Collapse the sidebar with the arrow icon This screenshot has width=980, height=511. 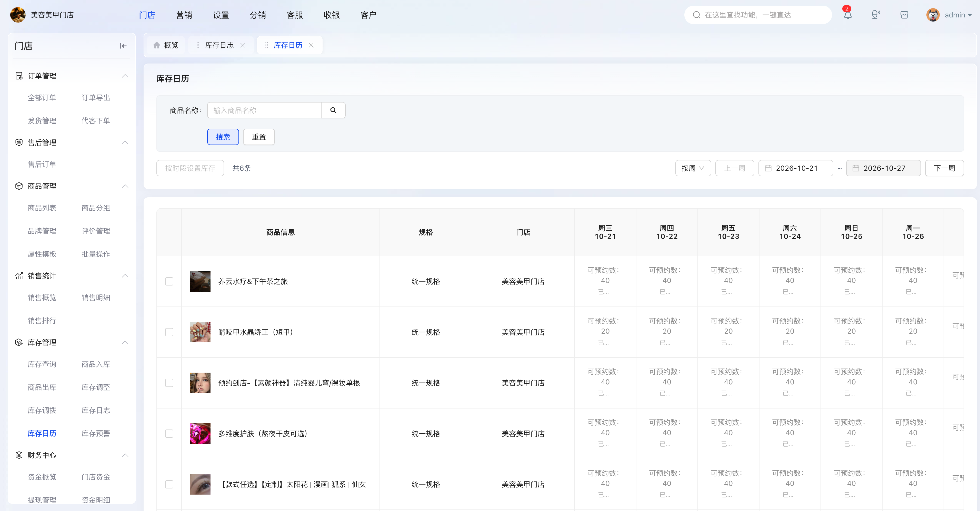coord(123,46)
